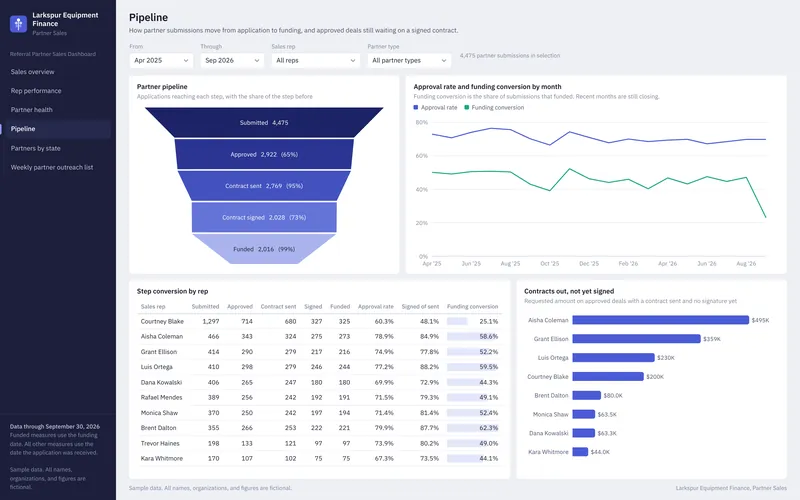Open Weekly partner outreach list
Image resolution: width=800 pixels, height=500 pixels.
point(52,167)
